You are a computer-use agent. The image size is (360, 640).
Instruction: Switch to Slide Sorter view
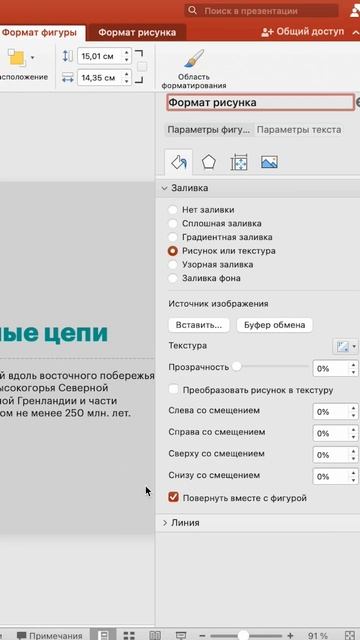pos(129,636)
